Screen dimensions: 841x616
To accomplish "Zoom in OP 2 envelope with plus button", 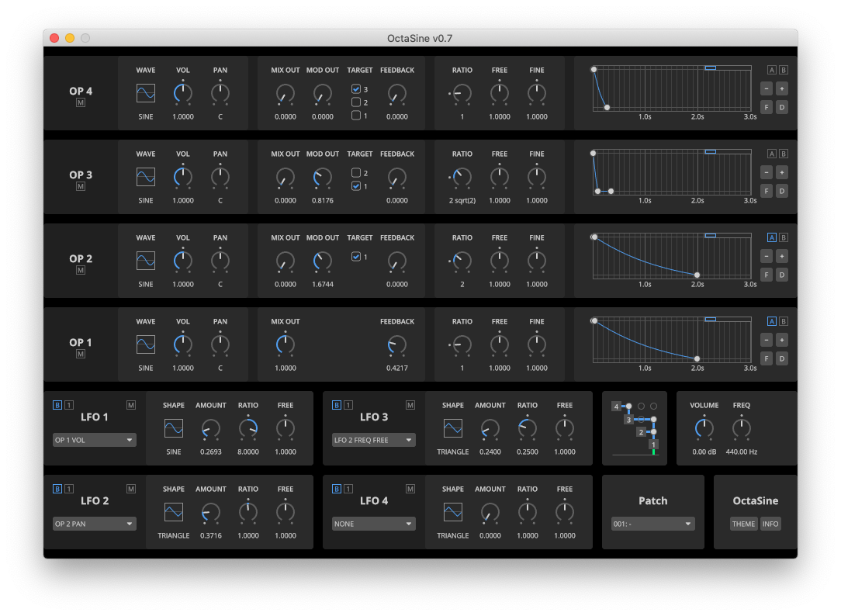I will [x=782, y=256].
